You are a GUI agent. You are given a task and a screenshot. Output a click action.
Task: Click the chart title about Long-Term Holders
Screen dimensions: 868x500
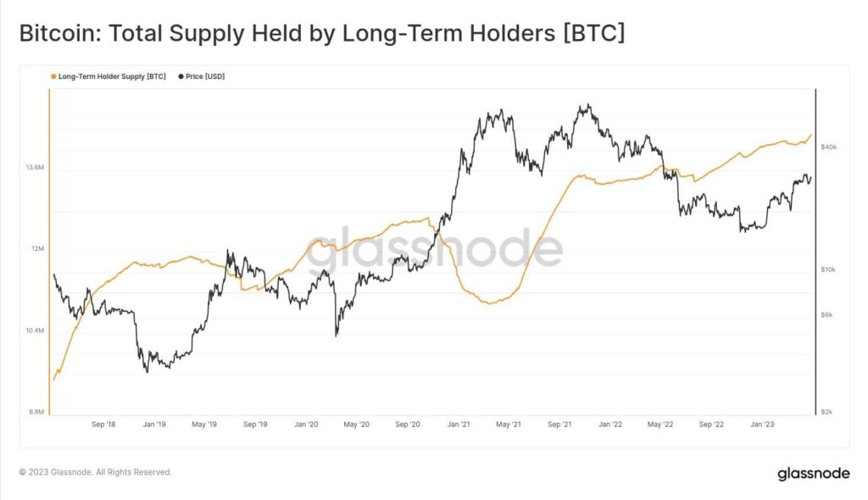point(321,35)
